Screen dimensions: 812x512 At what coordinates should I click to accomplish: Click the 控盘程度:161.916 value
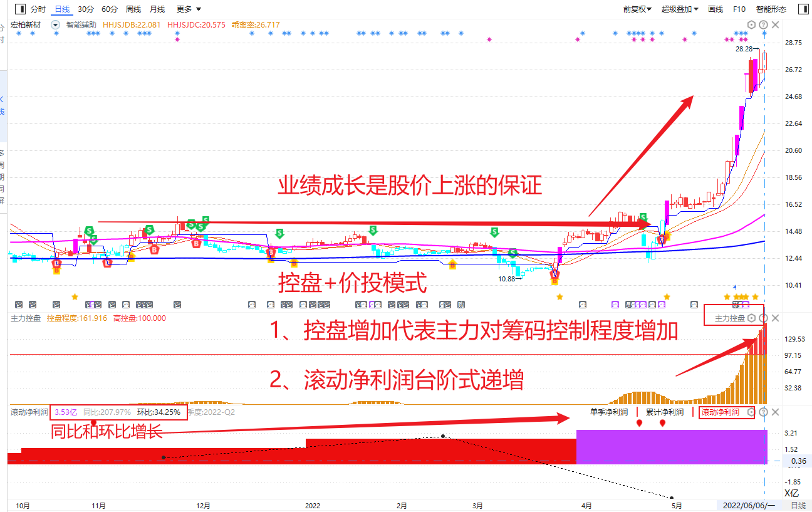77,318
